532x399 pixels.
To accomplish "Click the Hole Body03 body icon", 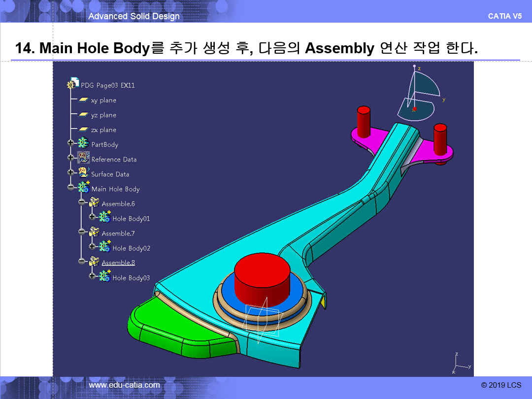I will [x=104, y=277].
